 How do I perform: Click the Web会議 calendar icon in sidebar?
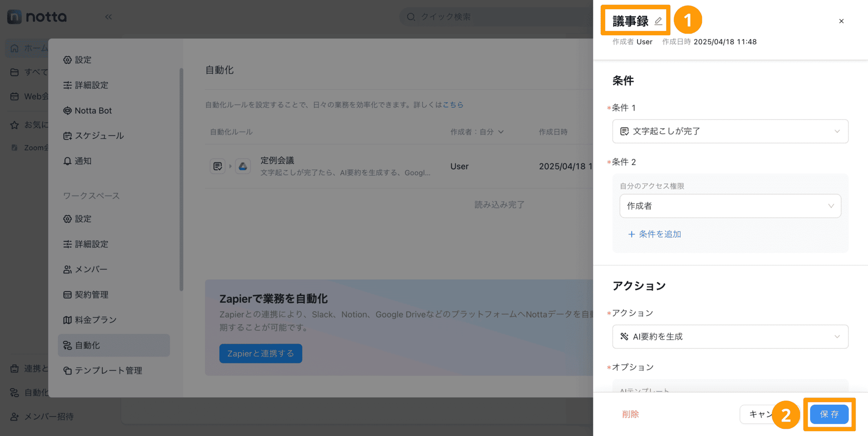click(14, 96)
